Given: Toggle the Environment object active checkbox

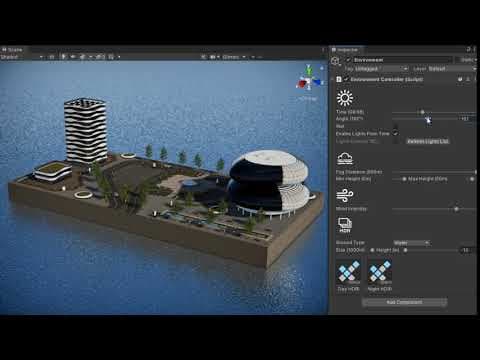Looking at the screenshot, I should pyautogui.click(x=348, y=60).
